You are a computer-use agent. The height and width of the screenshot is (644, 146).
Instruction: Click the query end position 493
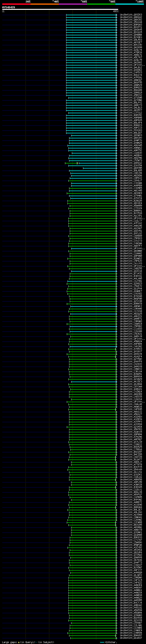point(115,11)
